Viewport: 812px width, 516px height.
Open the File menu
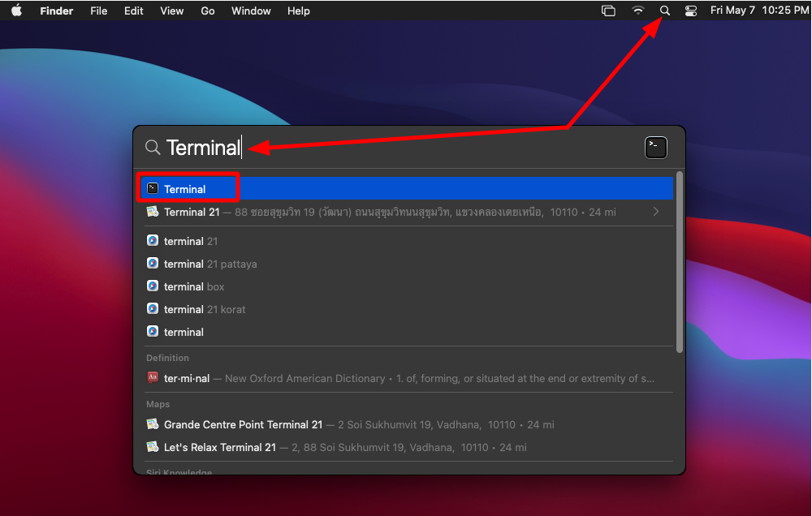click(98, 11)
